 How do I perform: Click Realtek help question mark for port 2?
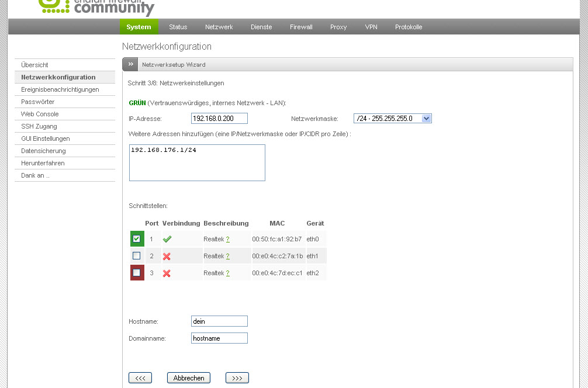pos(228,256)
